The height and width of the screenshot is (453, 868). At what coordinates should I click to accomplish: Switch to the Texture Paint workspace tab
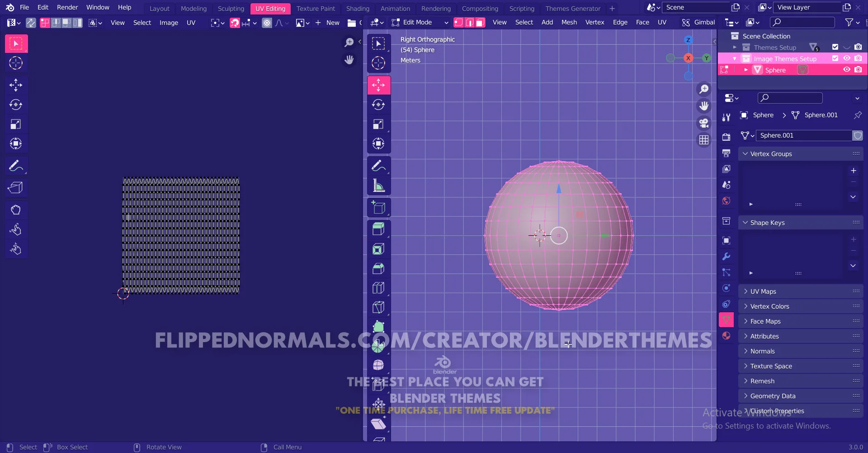click(316, 9)
